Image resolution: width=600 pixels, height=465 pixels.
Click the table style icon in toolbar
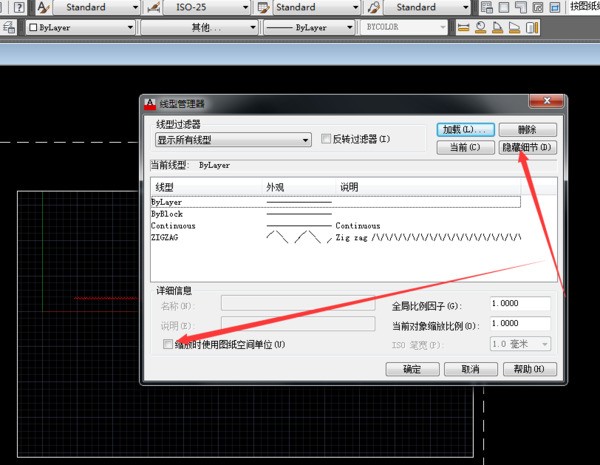click(x=263, y=7)
